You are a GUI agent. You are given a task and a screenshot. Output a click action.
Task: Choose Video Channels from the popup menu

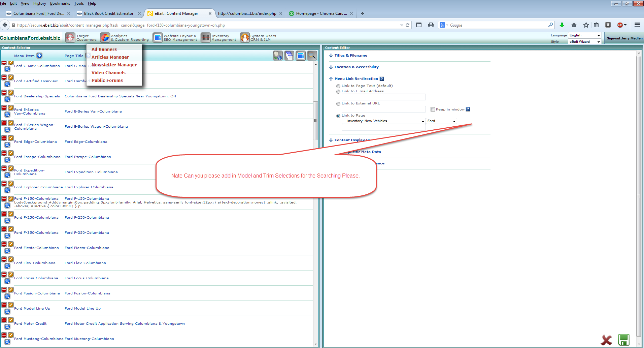pos(108,72)
